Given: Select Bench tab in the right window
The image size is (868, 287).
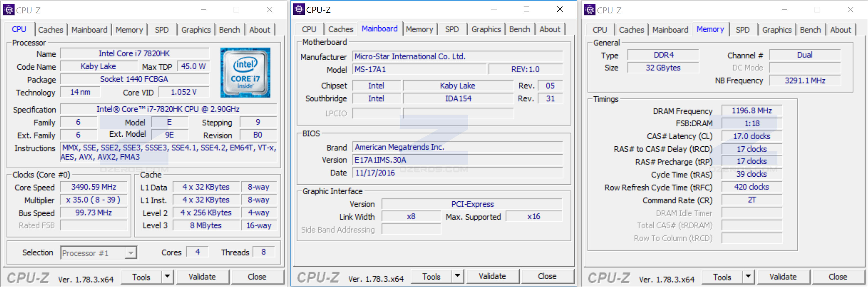Looking at the screenshot, I should coord(810,30).
